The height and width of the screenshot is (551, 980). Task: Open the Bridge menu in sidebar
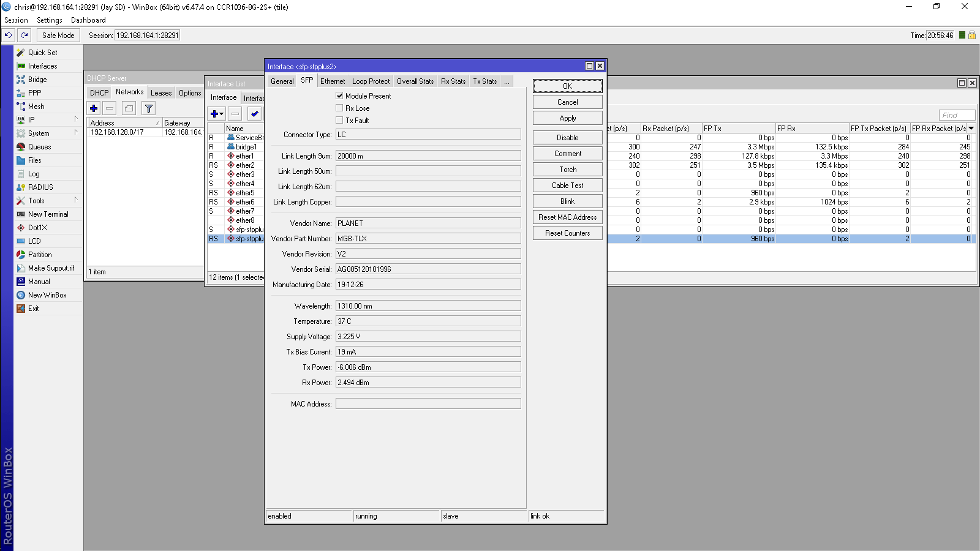click(x=37, y=80)
